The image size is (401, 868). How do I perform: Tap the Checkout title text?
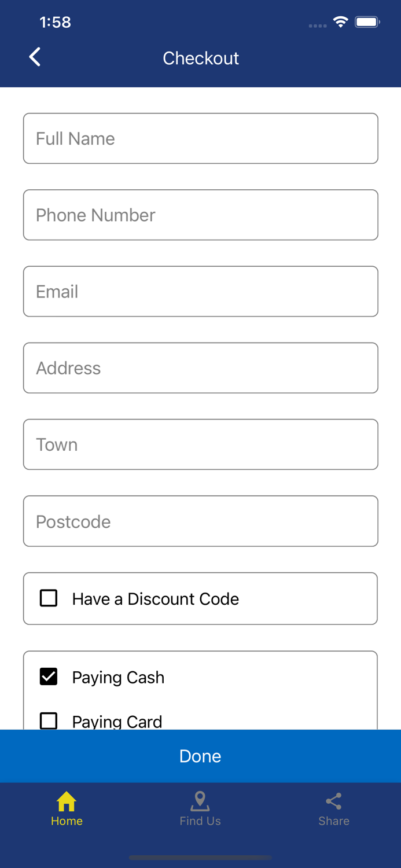[x=201, y=58]
